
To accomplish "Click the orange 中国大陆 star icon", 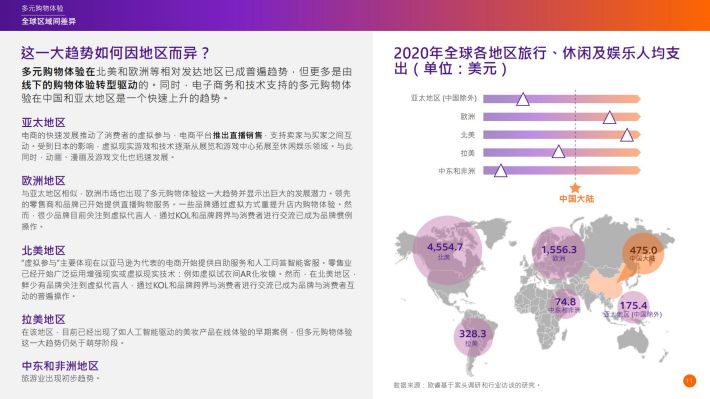I will click(575, 188).
